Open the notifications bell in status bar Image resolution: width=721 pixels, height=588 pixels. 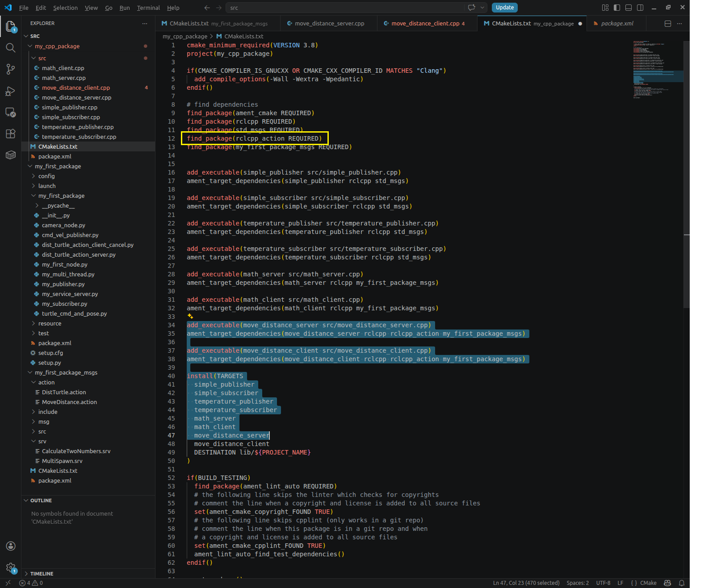682,583
